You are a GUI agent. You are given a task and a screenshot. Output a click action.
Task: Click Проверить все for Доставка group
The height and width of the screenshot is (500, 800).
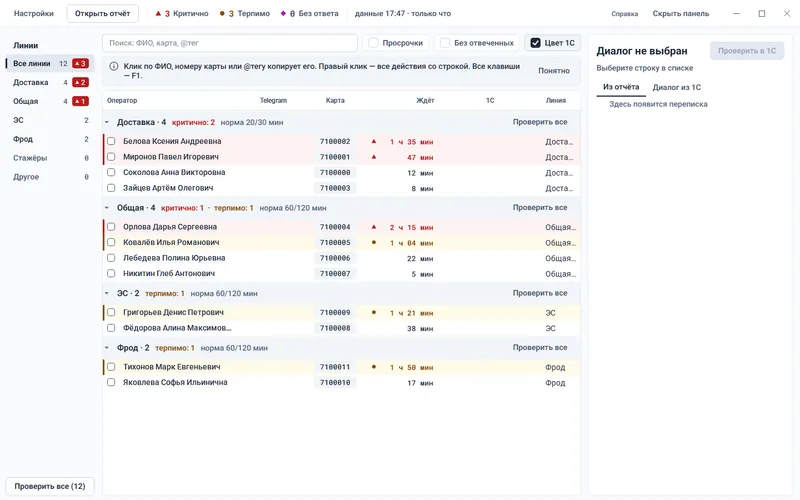pos(540,122)
